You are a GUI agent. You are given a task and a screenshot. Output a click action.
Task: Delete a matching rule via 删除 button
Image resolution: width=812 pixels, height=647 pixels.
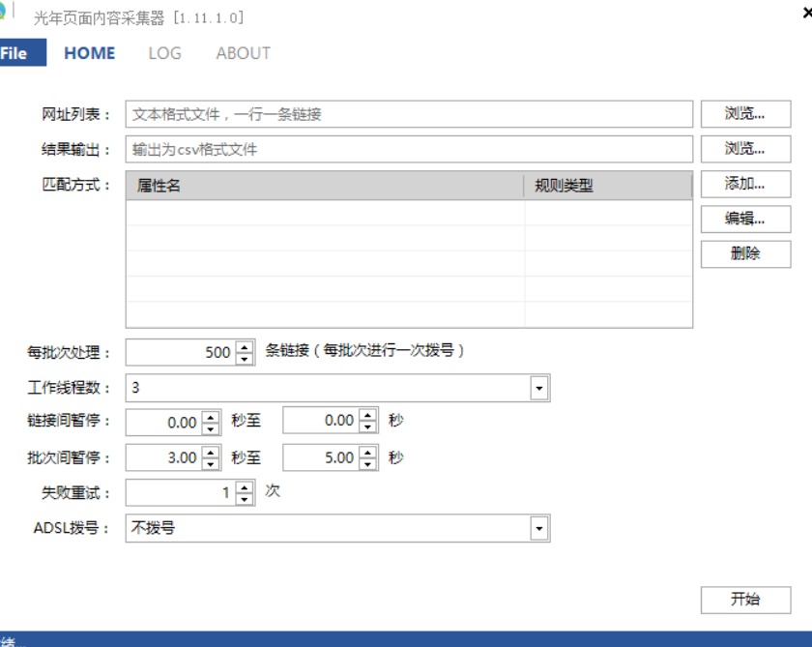[x=744, y=253]
